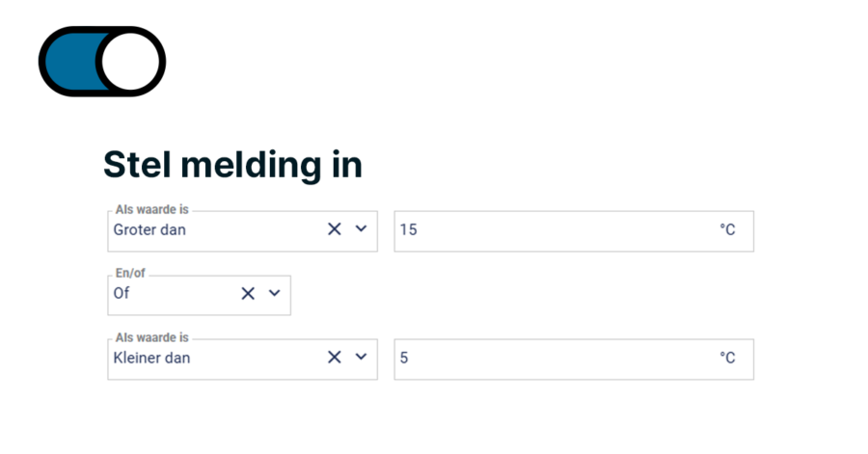The image size is (868, 454).
Task: Open the combo box showing "Groter dan" text
Action: coord(242,231)
